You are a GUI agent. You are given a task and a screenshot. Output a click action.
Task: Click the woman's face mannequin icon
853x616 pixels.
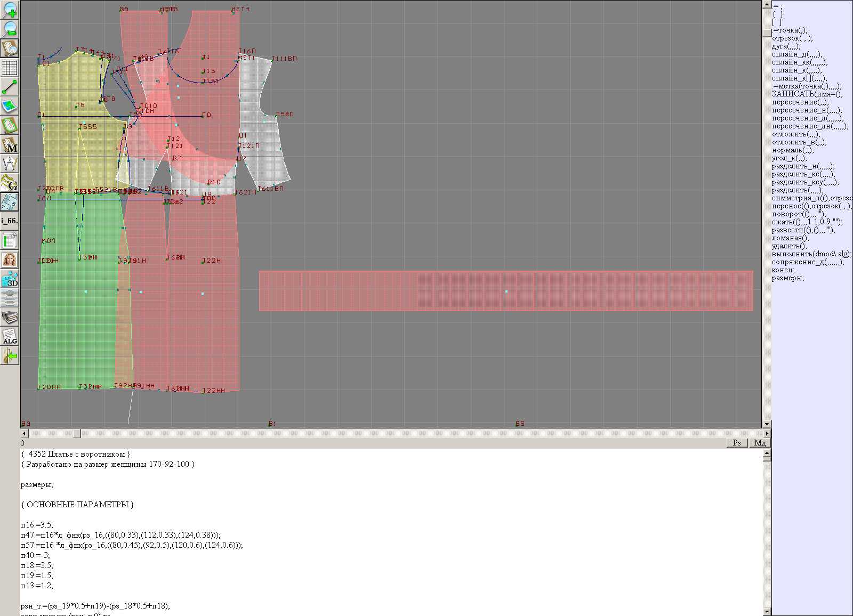point(10,260)
